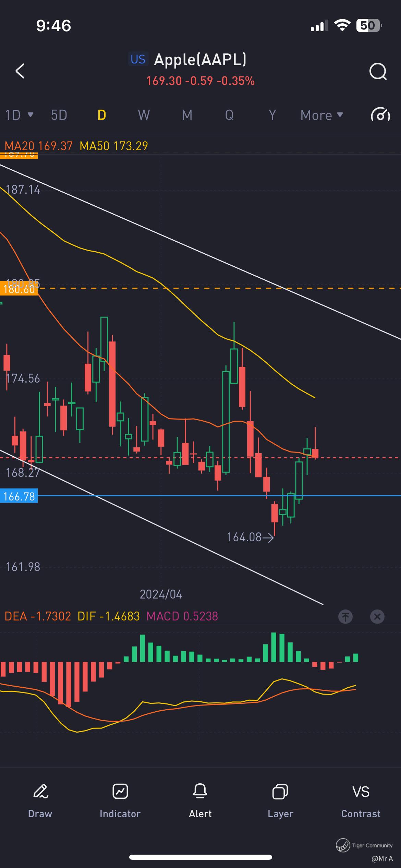Tap the 161.98 price axis label
This screenshot has width=401, height=868.
pos(23,567)
